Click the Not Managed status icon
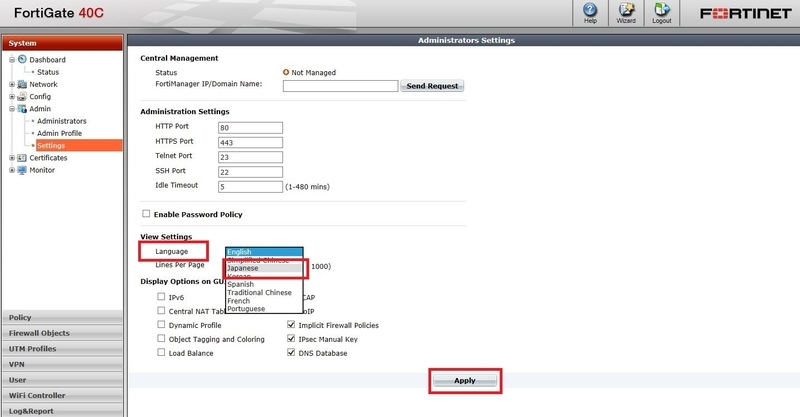 click(286, 72)
